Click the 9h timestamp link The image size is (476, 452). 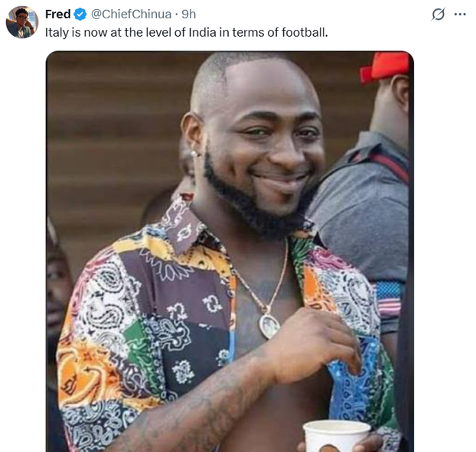[x=189, y=15]
